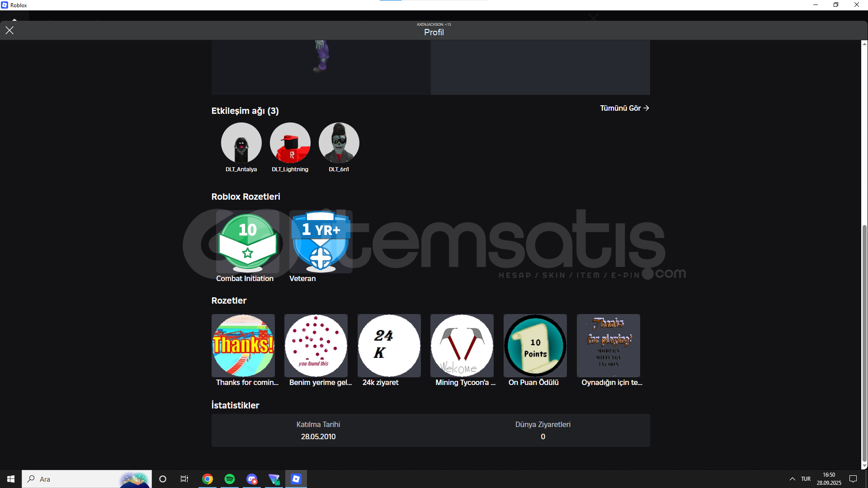Open the TUR keyboard language switcher
Image resolution: width=868 pixels, height=488 pixels.
pyautogui.click(x=806, y=479)
